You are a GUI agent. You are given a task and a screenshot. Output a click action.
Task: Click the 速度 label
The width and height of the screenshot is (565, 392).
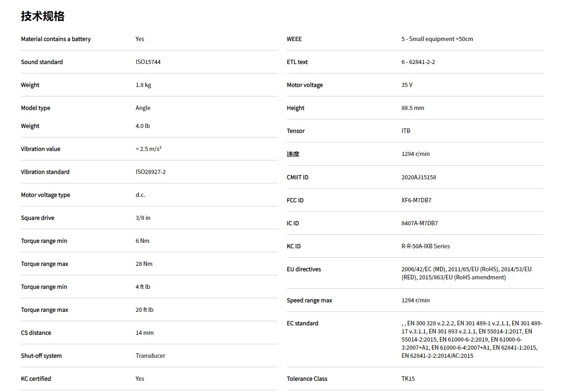293,154
